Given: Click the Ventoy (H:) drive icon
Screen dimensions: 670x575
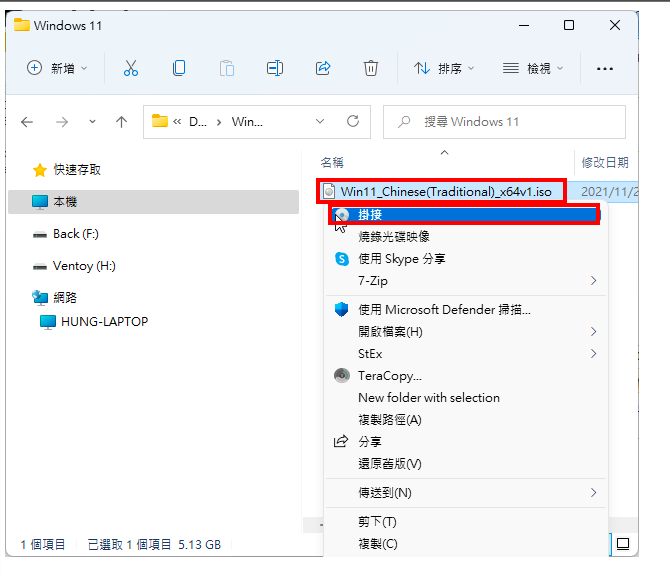Looking at the screenshot, I should coord(40,267).
